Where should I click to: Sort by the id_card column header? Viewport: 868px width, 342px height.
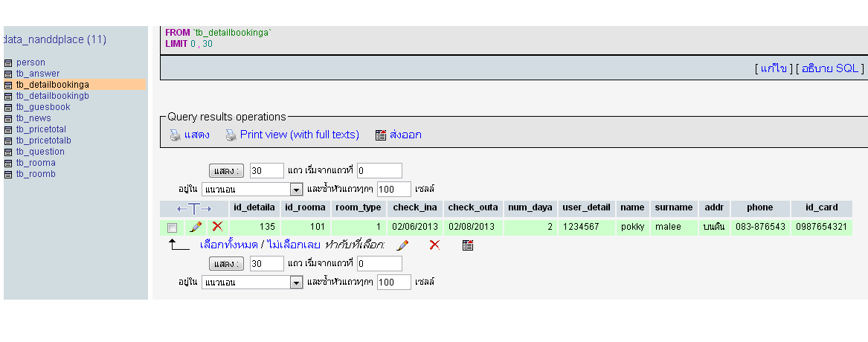pos(821,207)
